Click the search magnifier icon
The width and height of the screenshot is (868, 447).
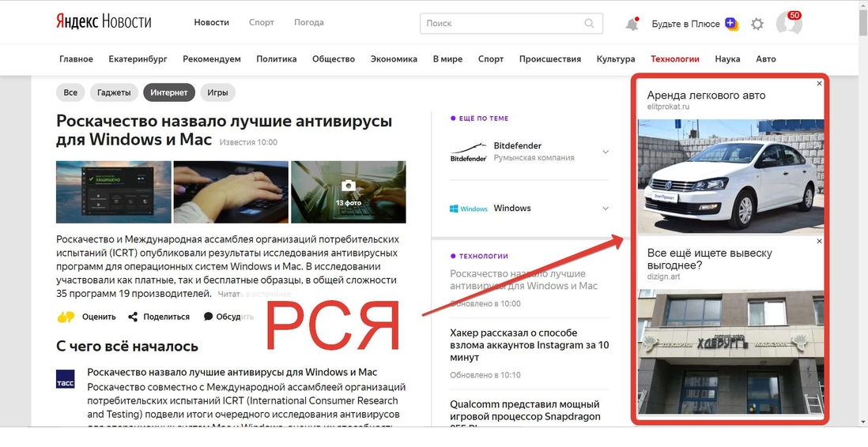coord(589,23)
